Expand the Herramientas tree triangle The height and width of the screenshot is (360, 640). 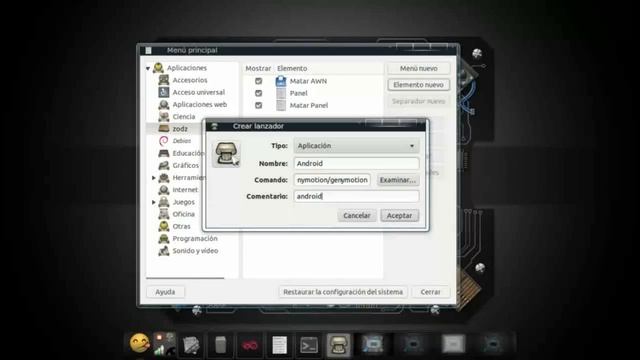point(154,178)
